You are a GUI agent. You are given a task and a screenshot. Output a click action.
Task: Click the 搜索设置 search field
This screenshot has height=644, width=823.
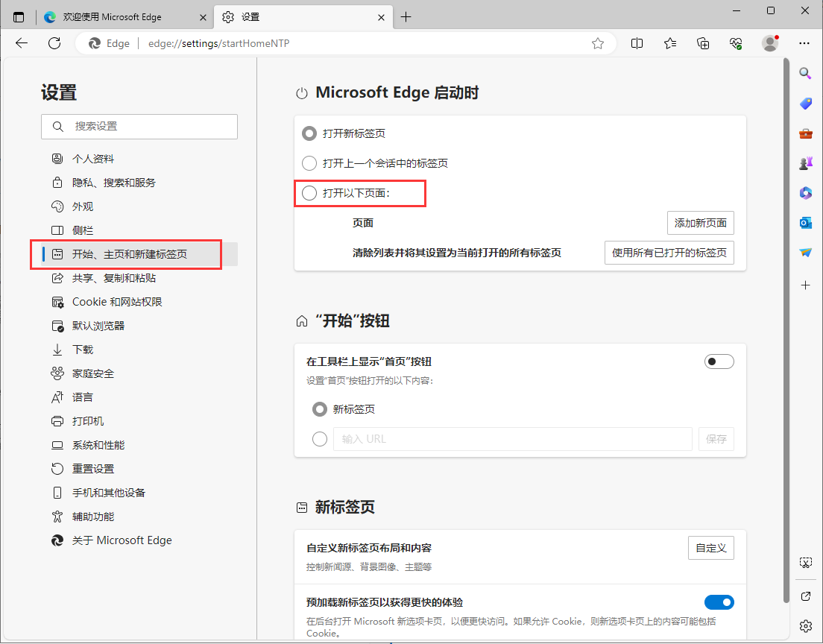(139, 127)
